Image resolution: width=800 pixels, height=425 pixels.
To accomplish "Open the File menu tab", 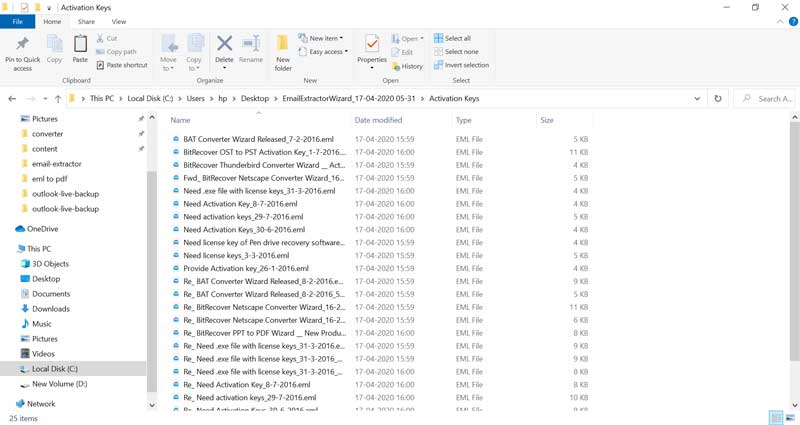I will (17, 21).
